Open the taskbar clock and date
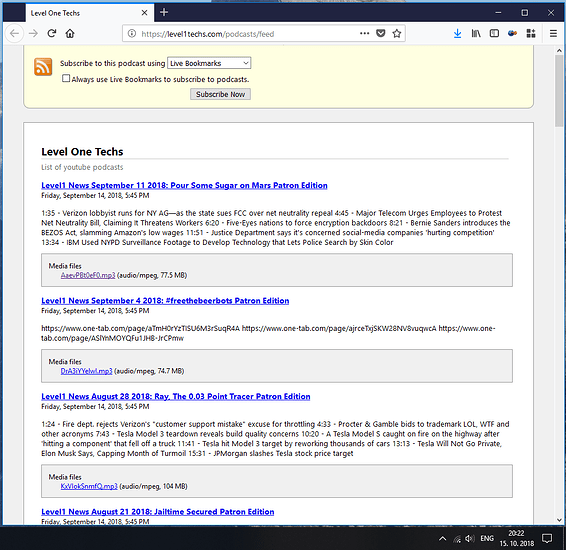566x550 pixels. coord(517,538)
